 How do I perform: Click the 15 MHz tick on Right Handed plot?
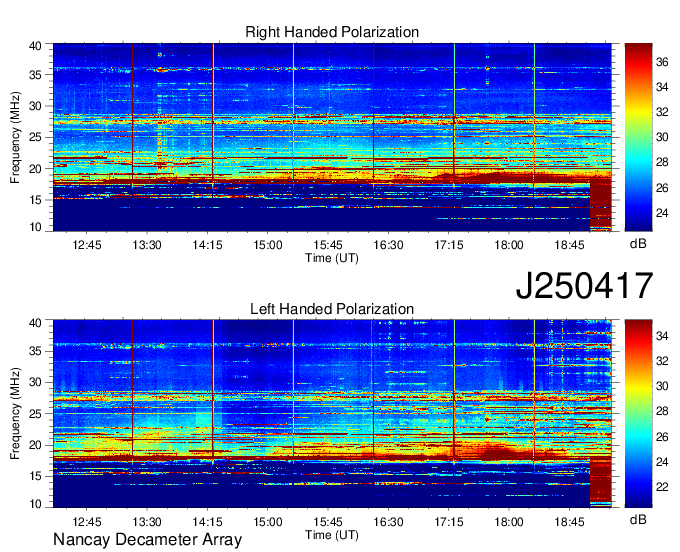tap(35, 200)
